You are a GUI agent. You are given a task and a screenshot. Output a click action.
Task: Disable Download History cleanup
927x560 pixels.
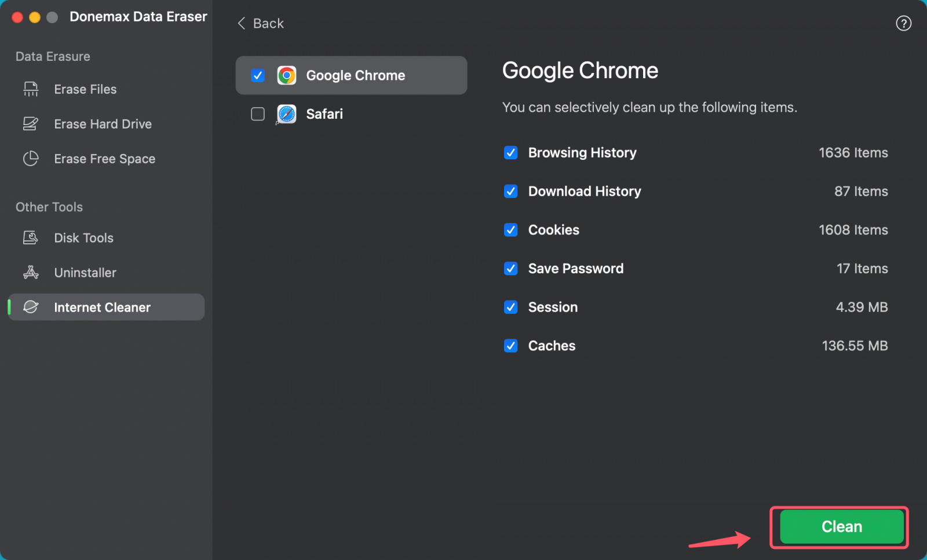[510, 191]
